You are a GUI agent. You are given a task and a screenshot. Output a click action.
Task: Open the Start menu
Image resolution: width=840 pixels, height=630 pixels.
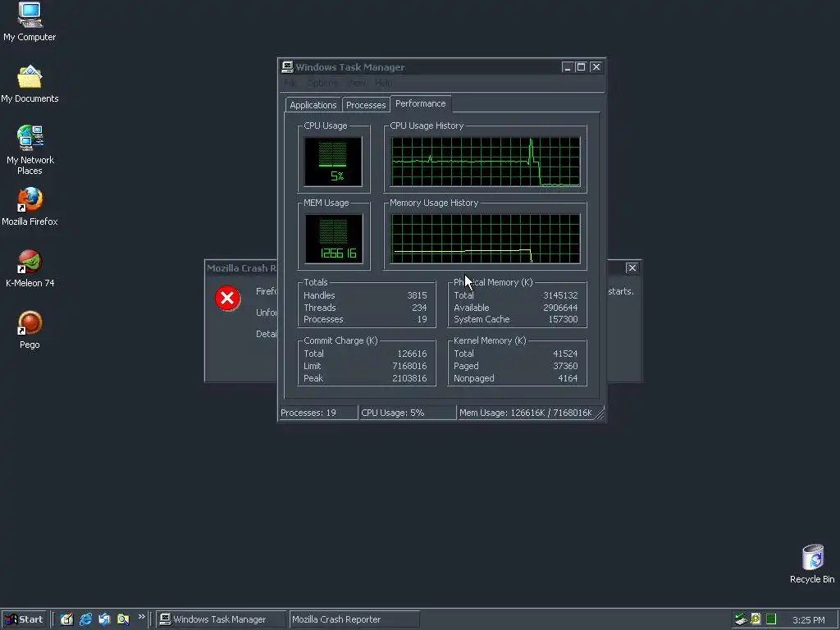click(24, 619)
